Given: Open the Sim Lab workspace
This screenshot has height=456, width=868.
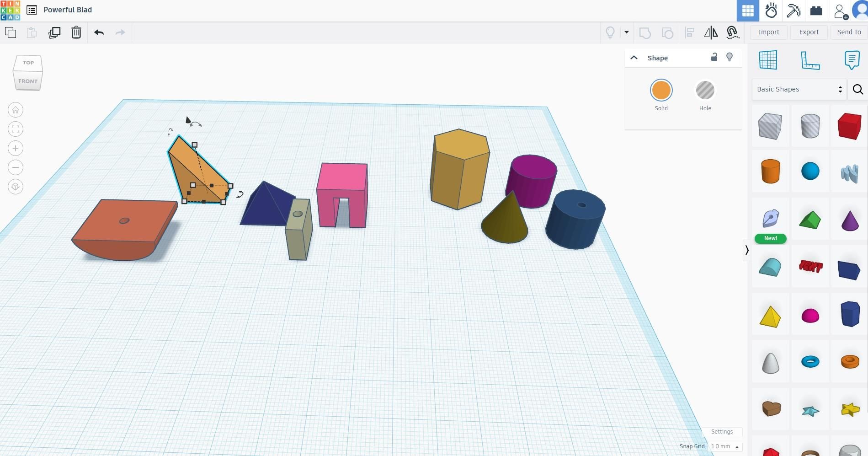Looking at the screenshot, I should point(771,11).
